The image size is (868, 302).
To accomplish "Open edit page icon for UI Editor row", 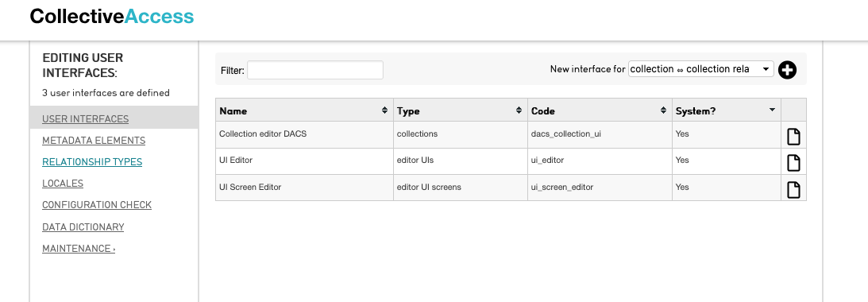I will (x=793, y=163).
